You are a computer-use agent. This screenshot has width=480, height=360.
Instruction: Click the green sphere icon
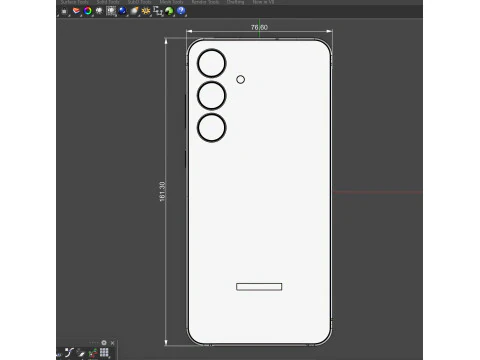point(169,11)
